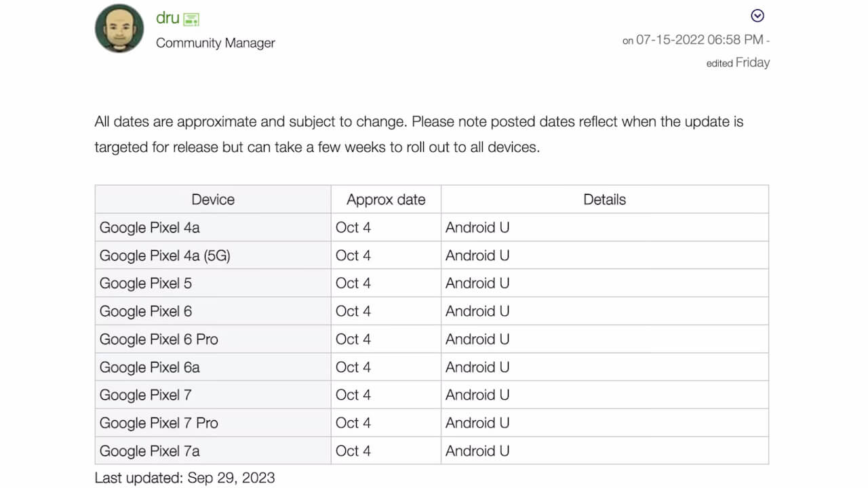Click the edited Friday label

point(738,62)
